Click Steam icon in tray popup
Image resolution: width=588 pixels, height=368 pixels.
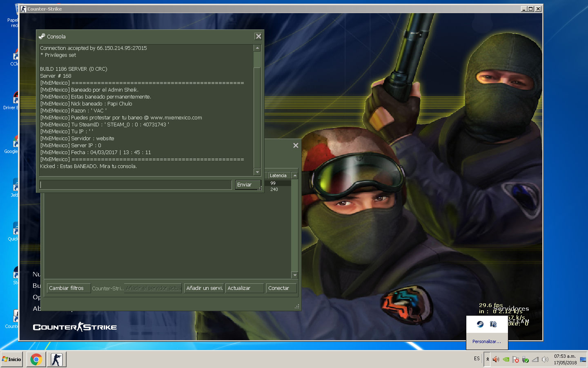[480, 324]
